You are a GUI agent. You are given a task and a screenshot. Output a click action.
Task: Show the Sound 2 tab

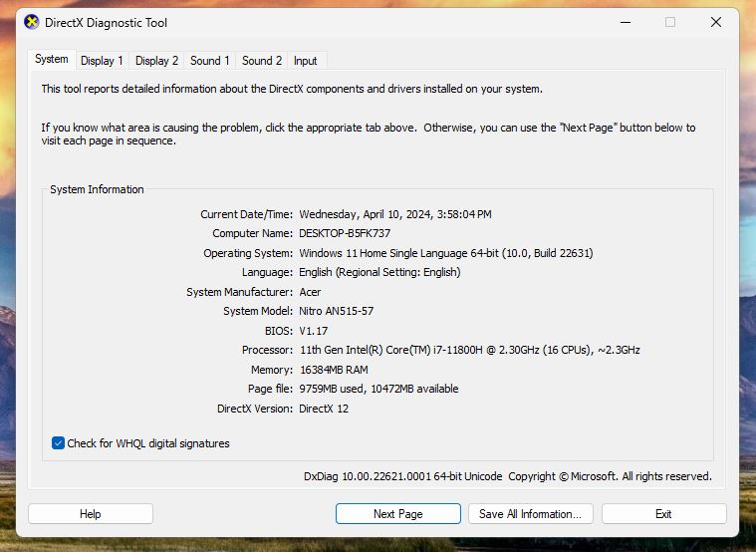262,61
